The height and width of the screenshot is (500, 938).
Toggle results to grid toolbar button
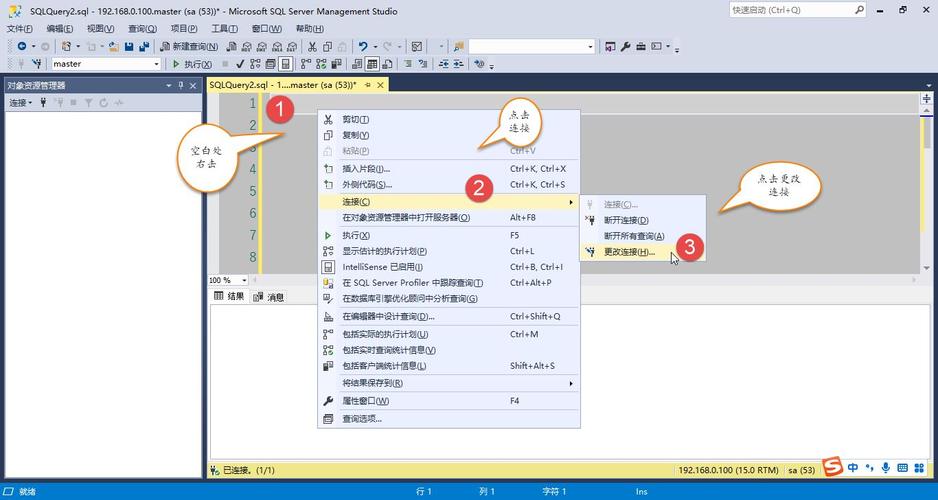point(372,64)
